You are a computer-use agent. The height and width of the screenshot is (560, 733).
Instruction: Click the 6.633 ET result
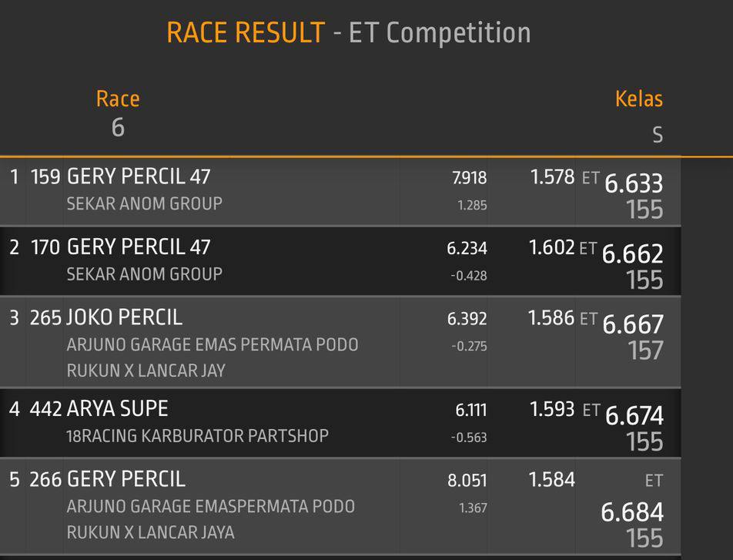coord(633,183)
